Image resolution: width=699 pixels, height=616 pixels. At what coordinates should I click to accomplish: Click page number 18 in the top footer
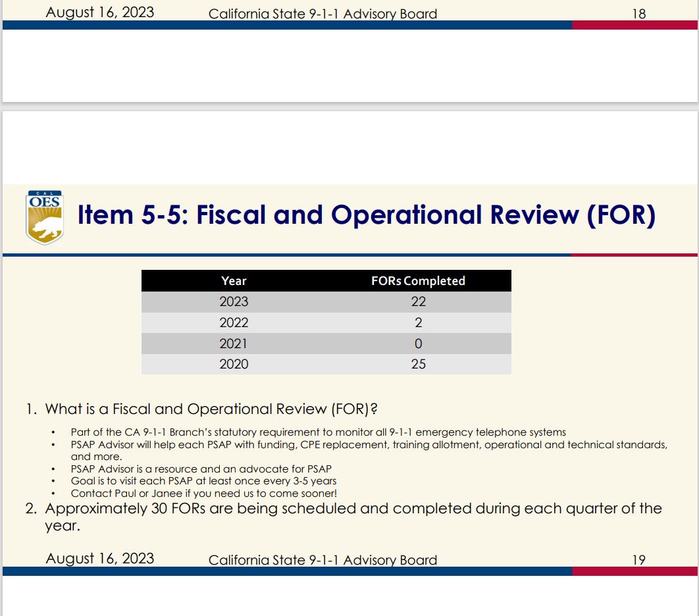pos(638,13)
